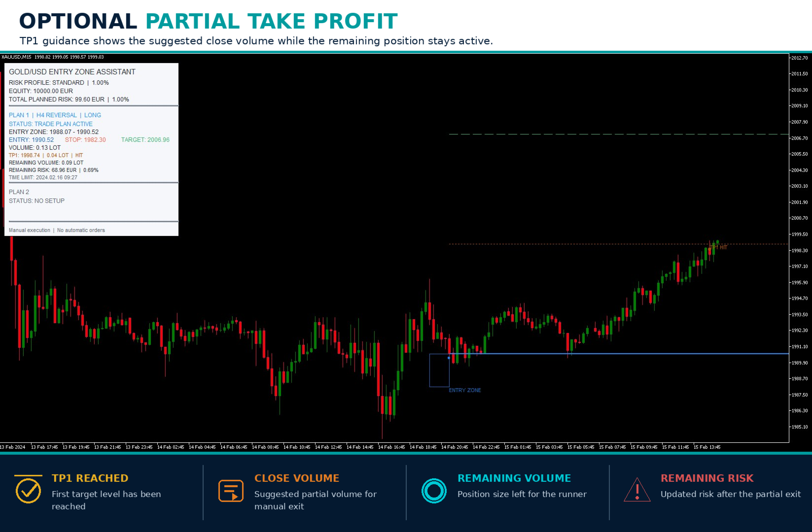Click the ENTRY ZONE rectangle on chart
Viewport: 812px width, 532px height.
439,370
